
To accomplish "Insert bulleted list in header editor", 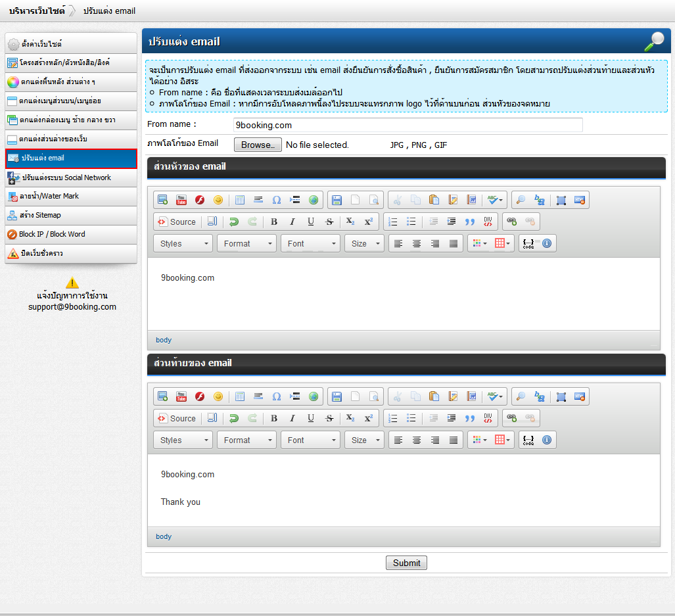I will click(x=411, y=222).
